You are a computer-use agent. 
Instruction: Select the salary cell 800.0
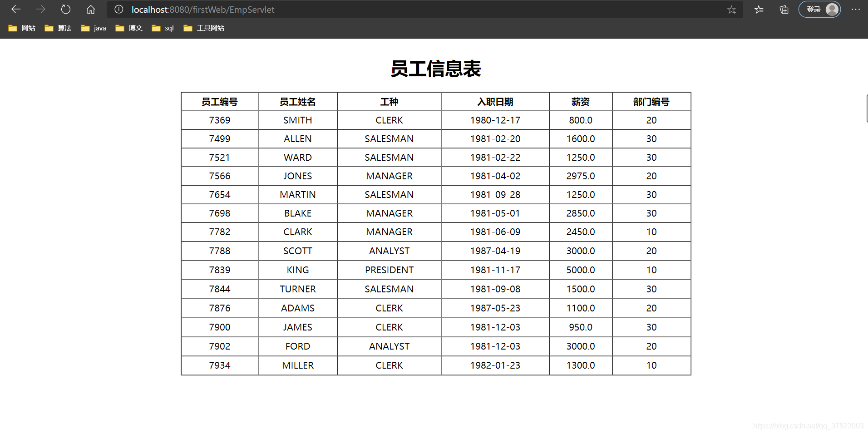tap(581, 120)
